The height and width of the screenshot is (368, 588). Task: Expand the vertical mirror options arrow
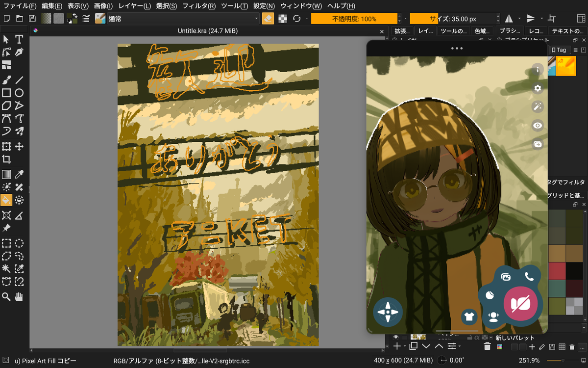click(x=541, y=19)
